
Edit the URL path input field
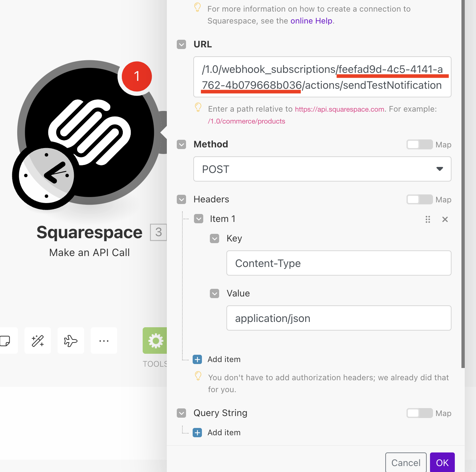coord(322,77)
